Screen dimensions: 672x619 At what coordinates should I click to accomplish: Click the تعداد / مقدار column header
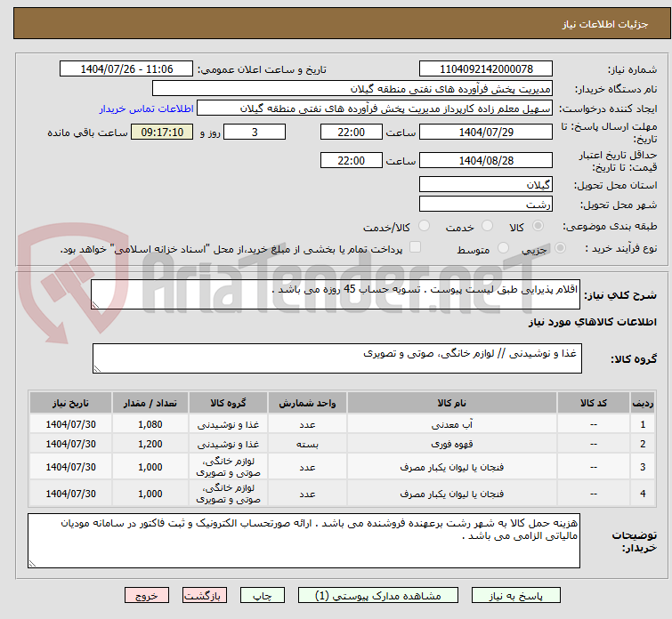coord(150,403)
